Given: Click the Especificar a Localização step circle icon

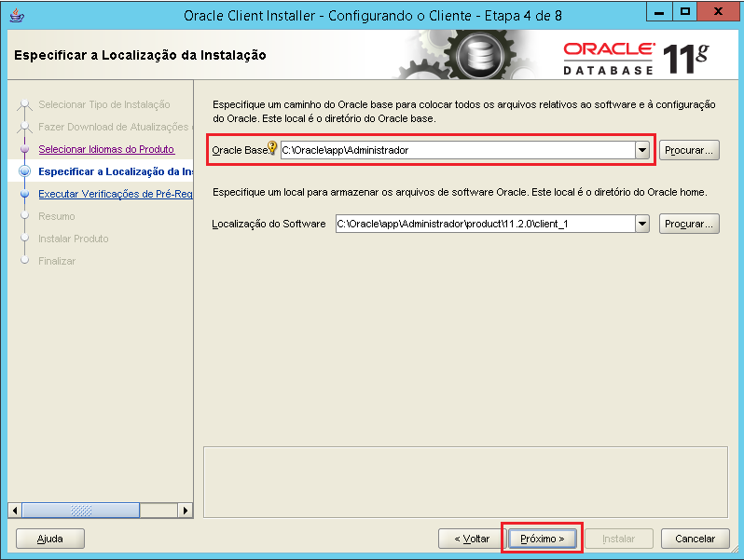Looking at the screenshot, I should (24, 171).
